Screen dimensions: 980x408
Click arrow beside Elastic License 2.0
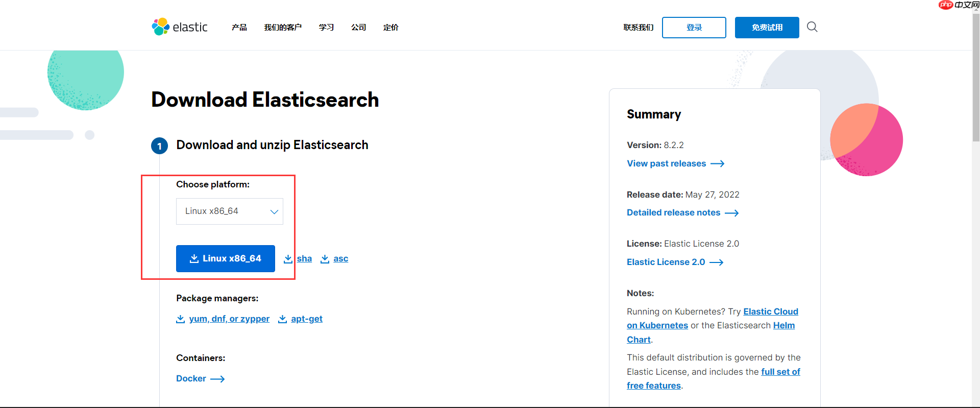[717, 262]
